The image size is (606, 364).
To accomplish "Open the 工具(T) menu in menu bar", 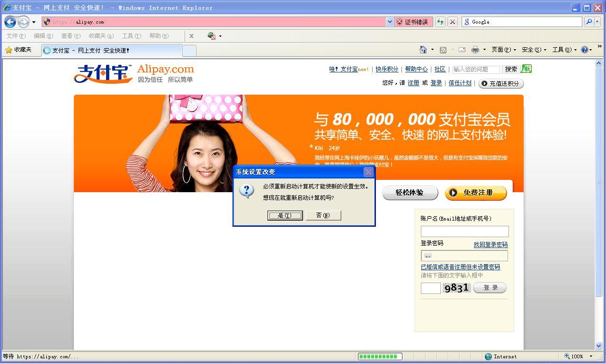I will 131,36.
